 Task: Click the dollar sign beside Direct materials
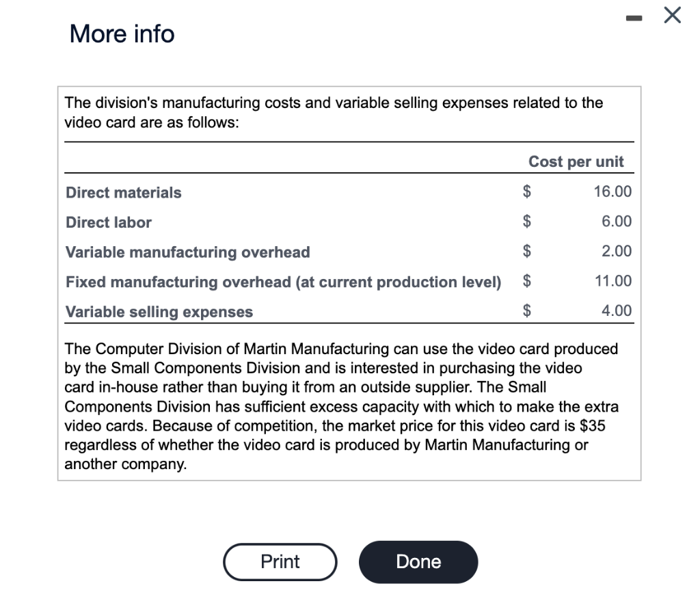coord(526,192)
